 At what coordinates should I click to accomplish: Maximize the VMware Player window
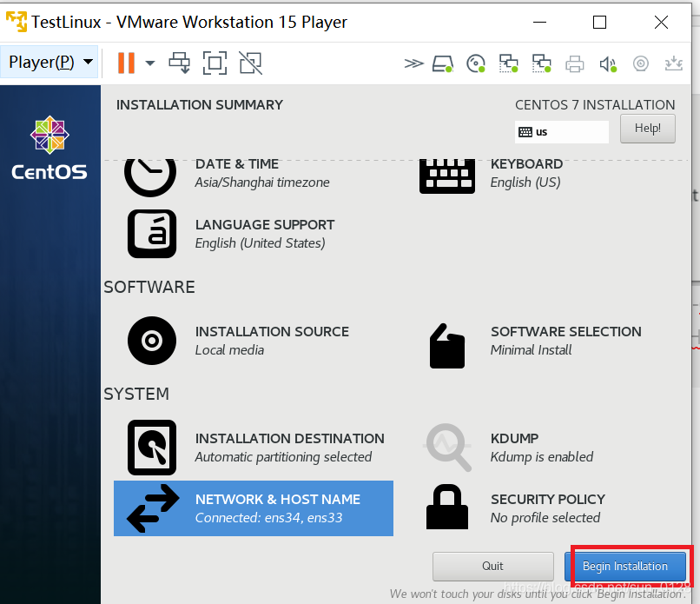[599, 22]
